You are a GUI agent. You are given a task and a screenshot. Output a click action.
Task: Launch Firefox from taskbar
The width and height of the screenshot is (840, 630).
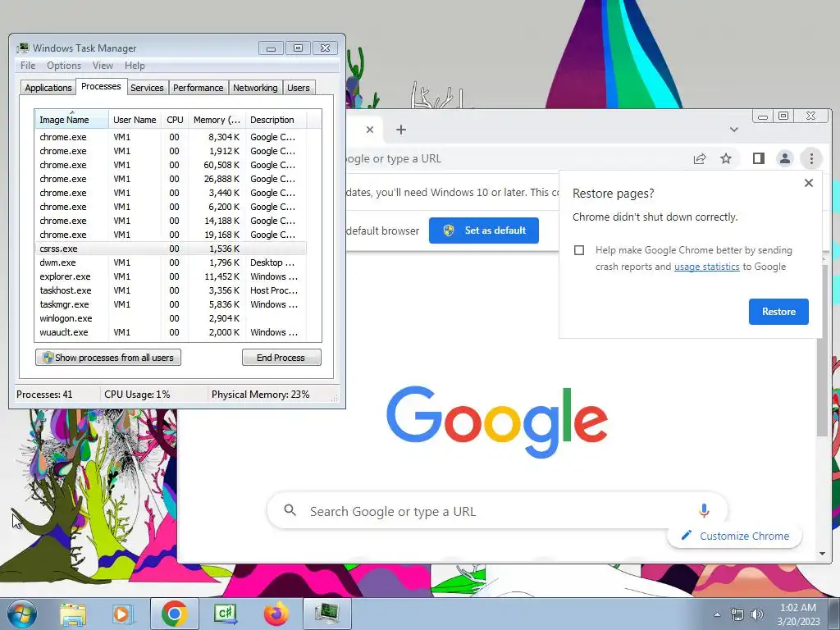[x=276, y=614]
